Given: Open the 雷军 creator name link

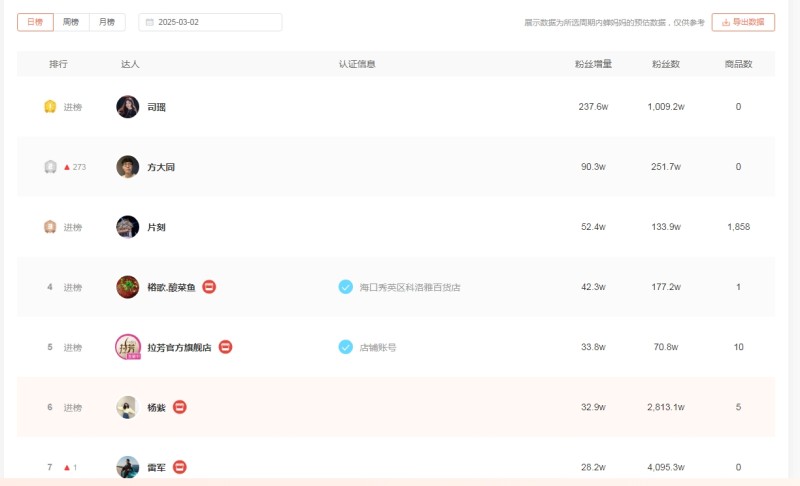Looking at the screenshot, I should click(x=157, y=468).
